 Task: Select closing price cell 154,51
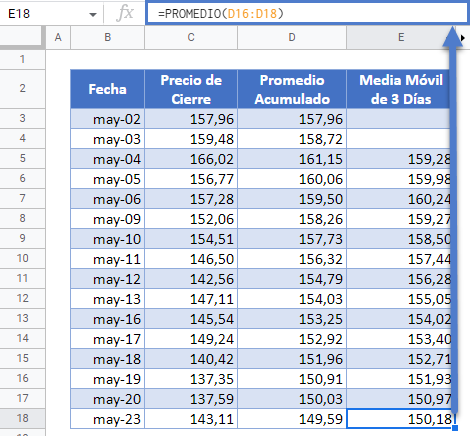click(x=191, y=239)
